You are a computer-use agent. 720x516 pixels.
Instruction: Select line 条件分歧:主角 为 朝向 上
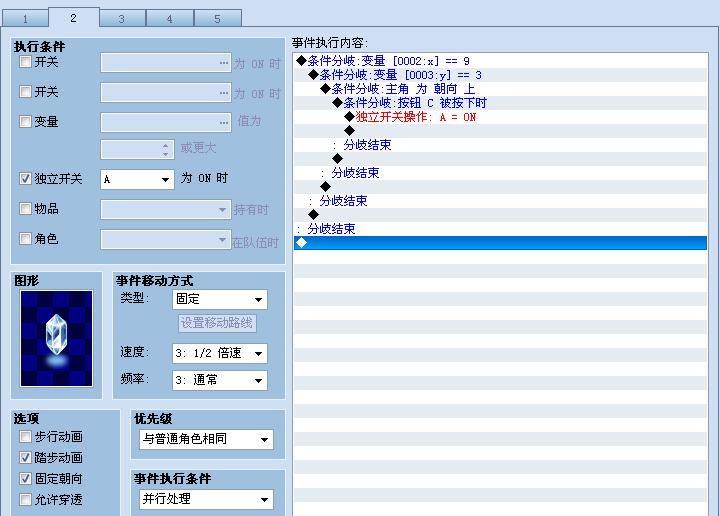point(500,89)
